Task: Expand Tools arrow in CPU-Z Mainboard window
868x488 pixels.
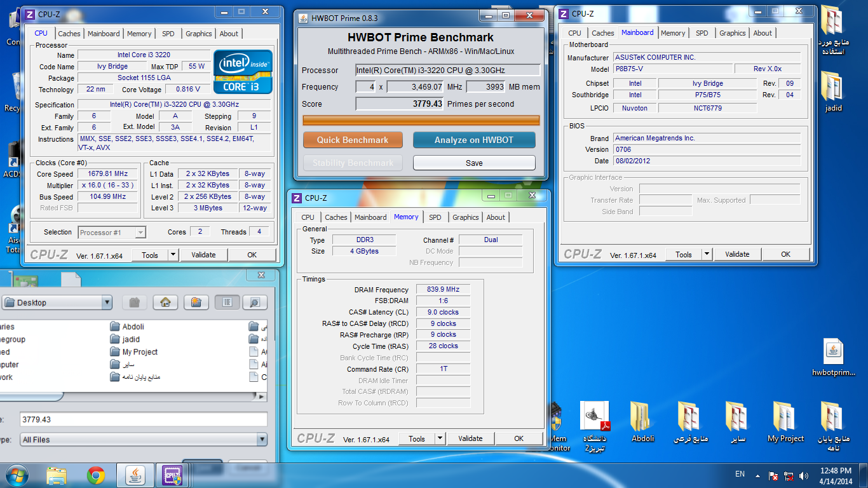Action: click(x=707, y=254)
